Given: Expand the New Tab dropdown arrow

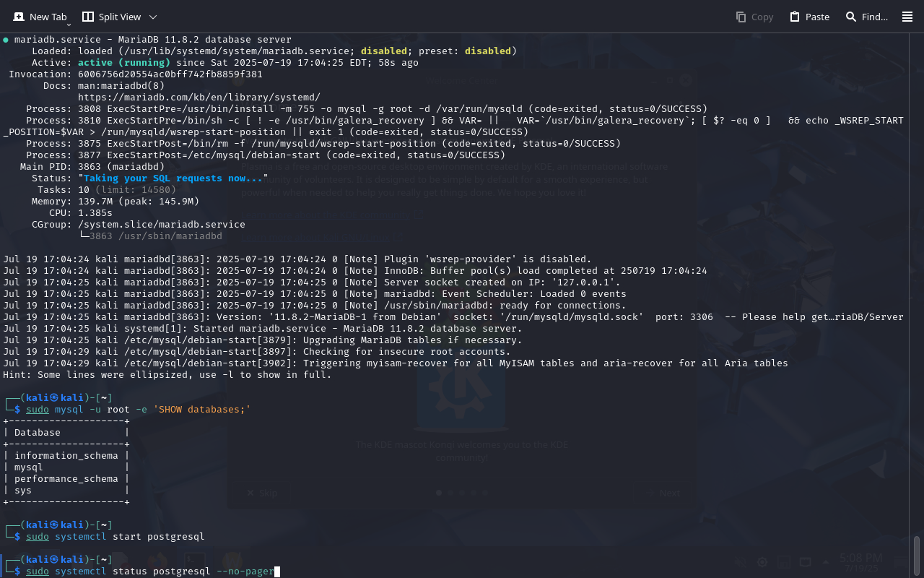Looking at the screenshot, I should pyautogui.click(x=69, y=25).
